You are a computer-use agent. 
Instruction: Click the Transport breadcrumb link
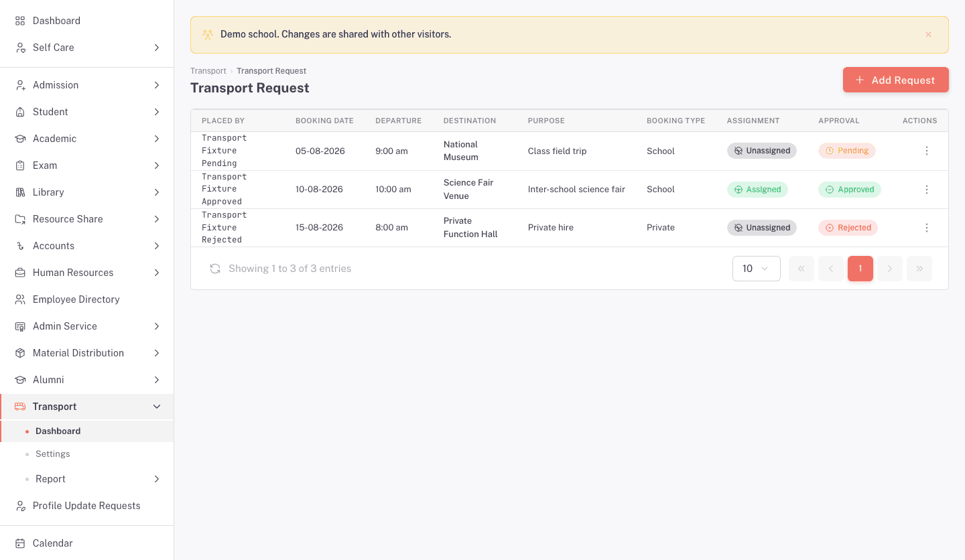[x=208, y=71]
